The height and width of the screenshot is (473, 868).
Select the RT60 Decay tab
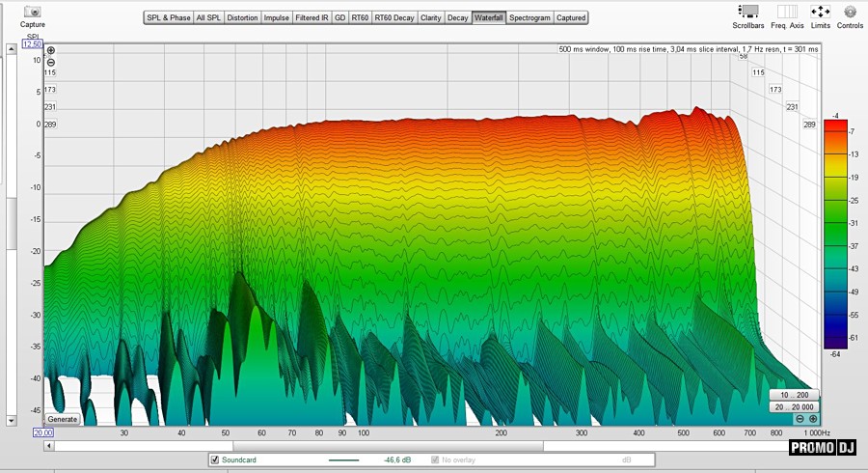coord(394,17)
